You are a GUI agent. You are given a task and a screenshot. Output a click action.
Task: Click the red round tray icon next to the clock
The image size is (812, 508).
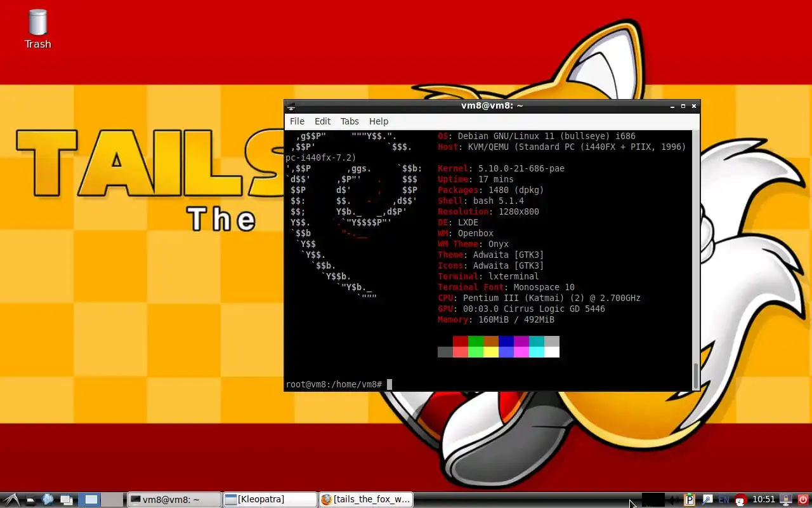pyautogui.click(x=740, y=500)
